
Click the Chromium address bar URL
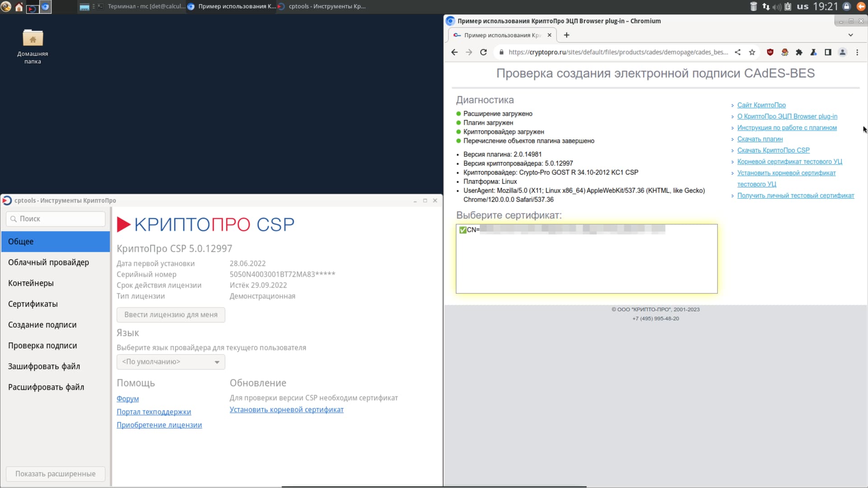click(x=618, y=52)
